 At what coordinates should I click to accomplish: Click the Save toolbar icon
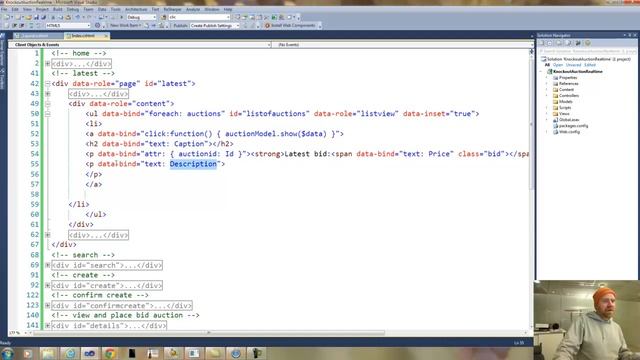(x=36, y=17)
